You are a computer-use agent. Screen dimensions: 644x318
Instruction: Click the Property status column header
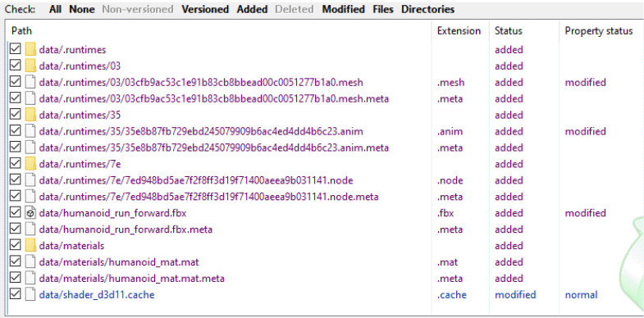tap(598, 31)
